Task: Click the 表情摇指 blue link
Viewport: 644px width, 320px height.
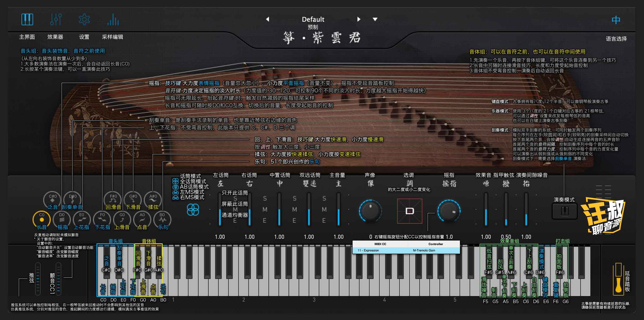Action: click(208, 83)
